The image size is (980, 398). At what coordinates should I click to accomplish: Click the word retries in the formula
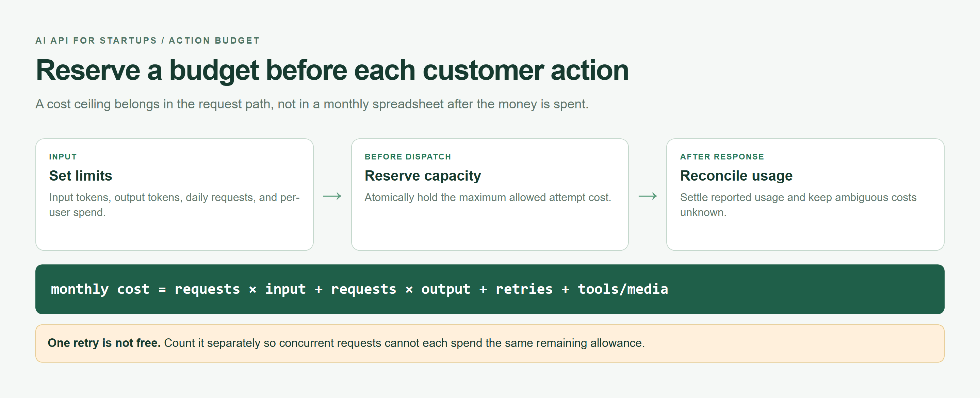pos(524,289)
